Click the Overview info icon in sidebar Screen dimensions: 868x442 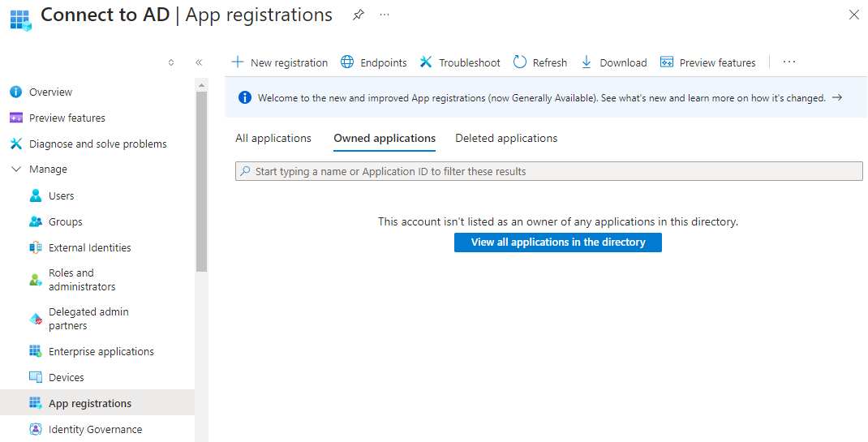coord(16,92)
